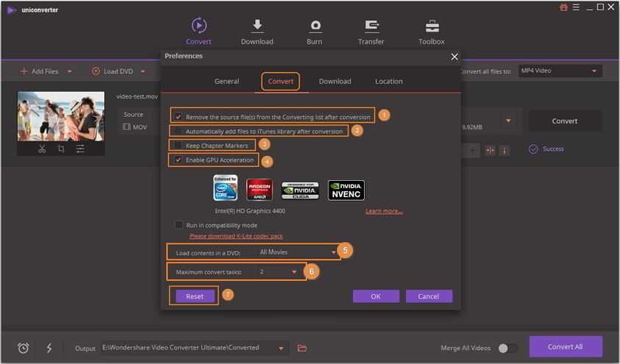Open the Toolbox section icon
Image resolution: width=620 pixels, height=364 pixels.
[432, 27]
